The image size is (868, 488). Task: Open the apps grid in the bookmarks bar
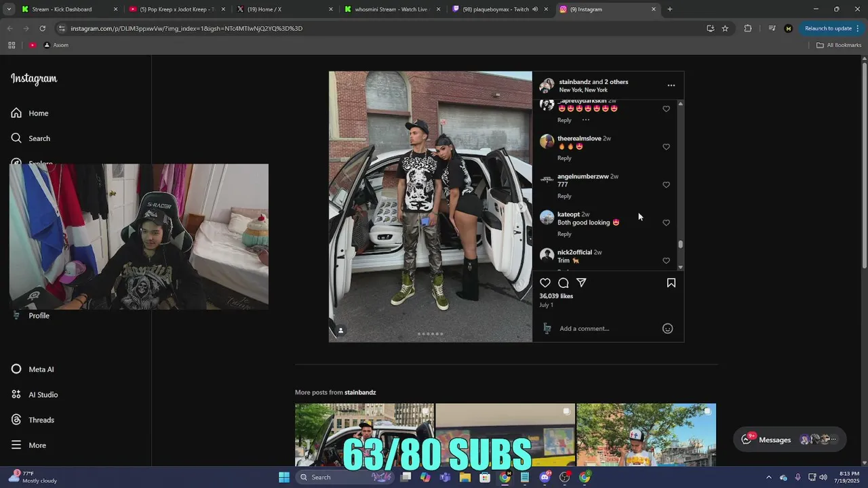tap(12, 45)
